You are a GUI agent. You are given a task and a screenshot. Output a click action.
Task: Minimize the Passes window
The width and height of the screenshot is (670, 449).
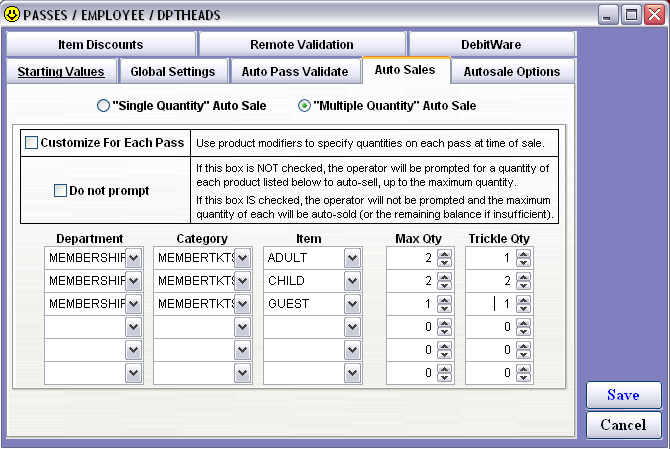click(608, 15)
